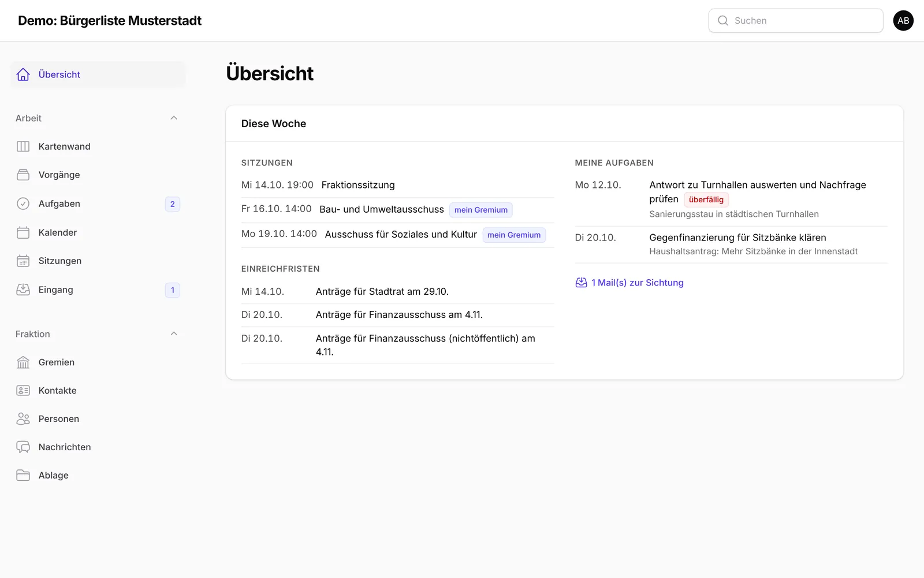Open the 1 Mail(s) zur Sichtung link

(x=629, y=283)
